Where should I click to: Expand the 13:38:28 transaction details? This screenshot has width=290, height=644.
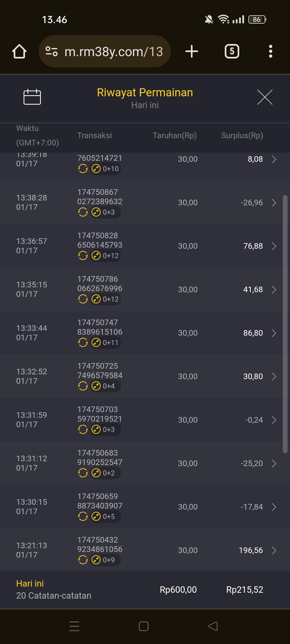tap(274, 203)
